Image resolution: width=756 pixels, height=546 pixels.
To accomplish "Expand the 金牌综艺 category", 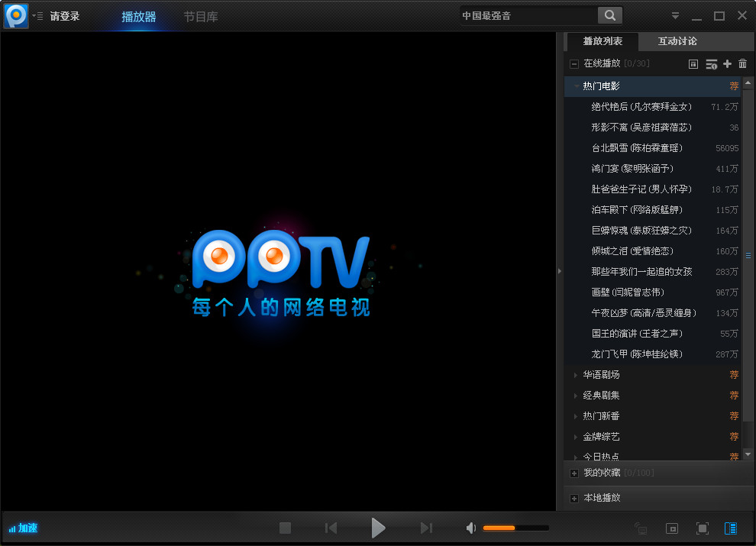I will [576, 437].
